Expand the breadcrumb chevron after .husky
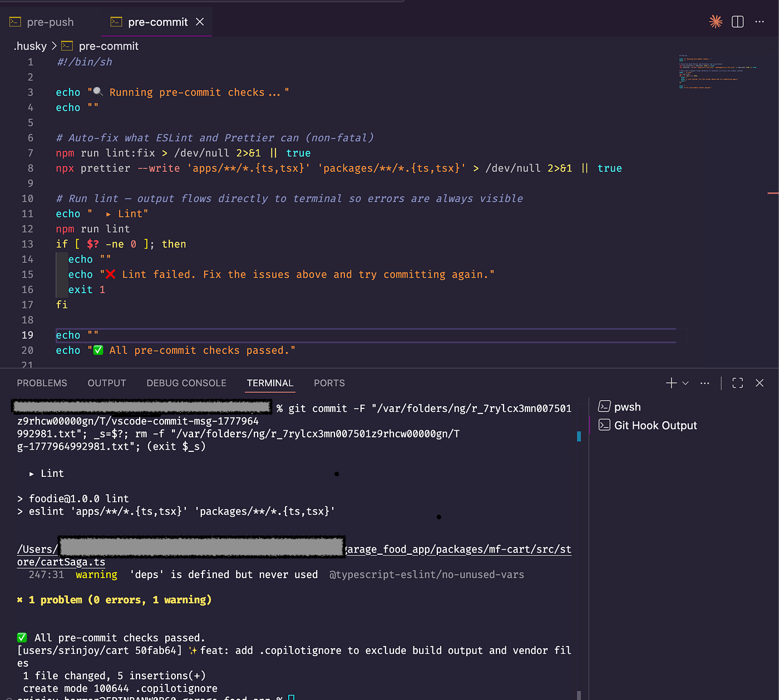The width and height of the screenshot is (779, 700). coord(54,46)
